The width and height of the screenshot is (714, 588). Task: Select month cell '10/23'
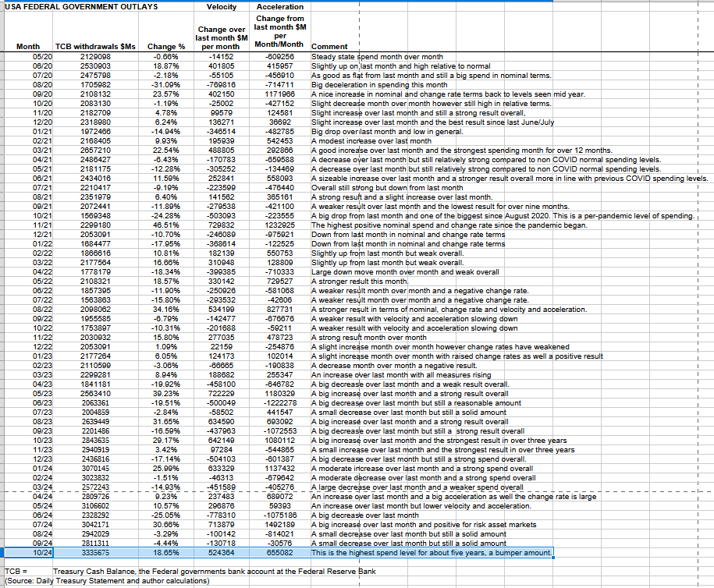[42, 441]
